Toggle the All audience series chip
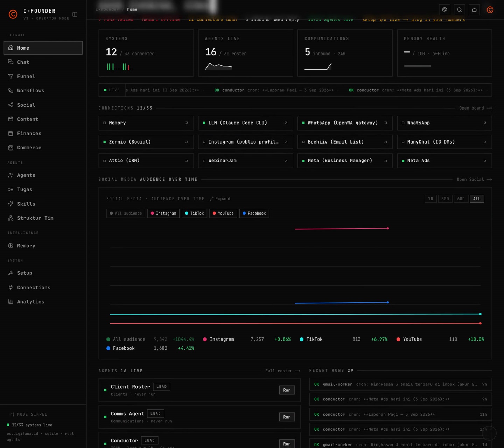 point(126,213)
